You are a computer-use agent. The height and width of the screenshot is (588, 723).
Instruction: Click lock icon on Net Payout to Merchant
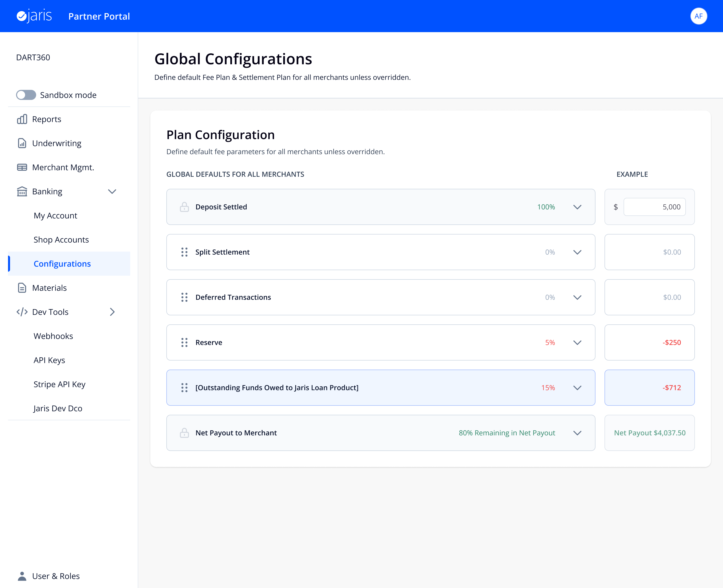pyautogui.click(x=184, y=433)
